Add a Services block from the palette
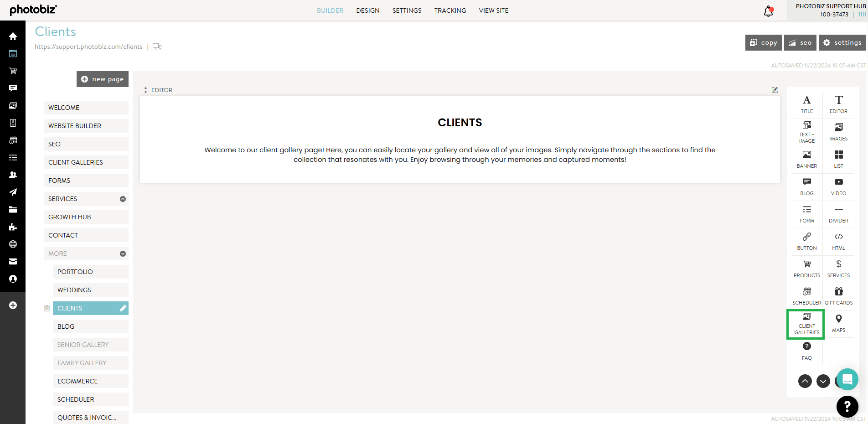The height and width of the screenshot is (424, 868). coord(838,269)
